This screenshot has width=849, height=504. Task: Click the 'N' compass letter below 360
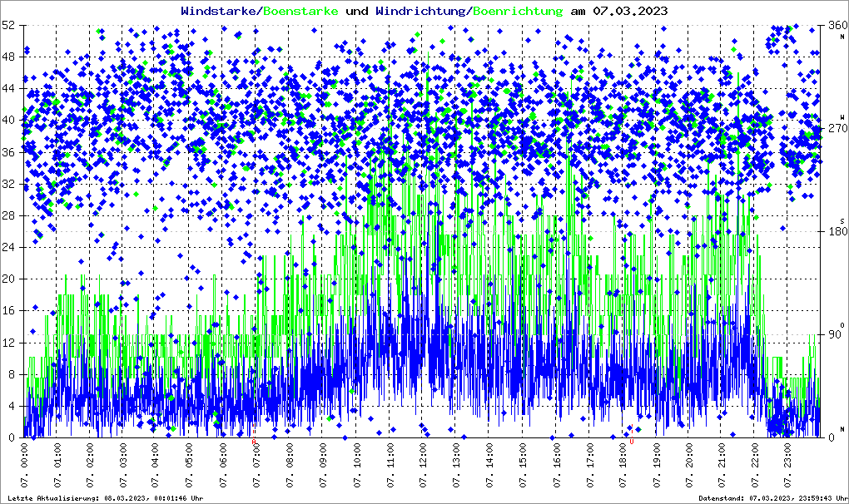click(842, 37)
